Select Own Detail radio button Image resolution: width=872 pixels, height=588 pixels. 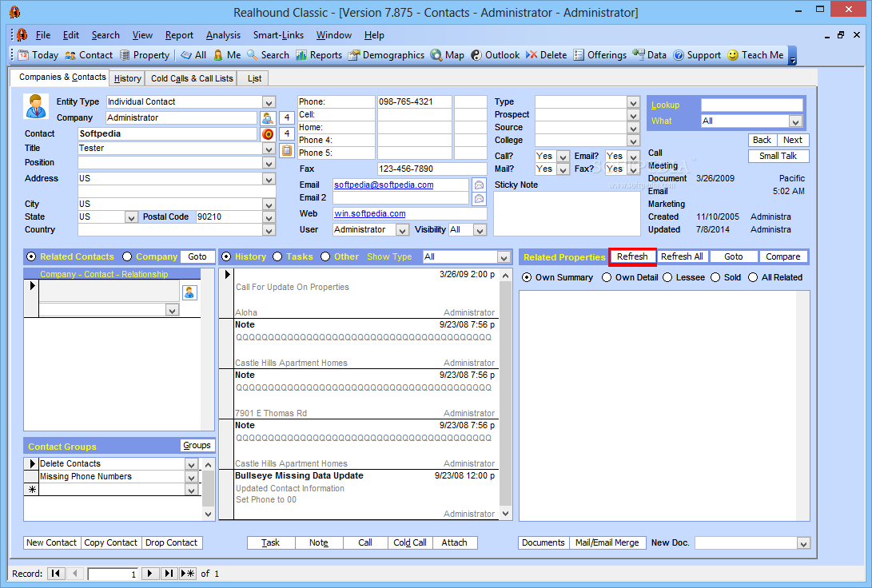[x=607, y=277]
